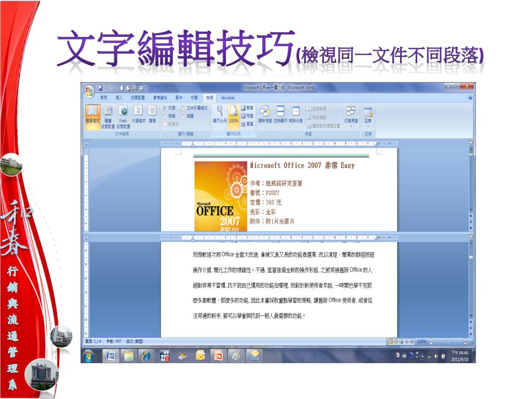Check 訊息列 message bar checkbox
Viewport: 532px width, 399px height.
pyautogui.click(x=165, y=124)
